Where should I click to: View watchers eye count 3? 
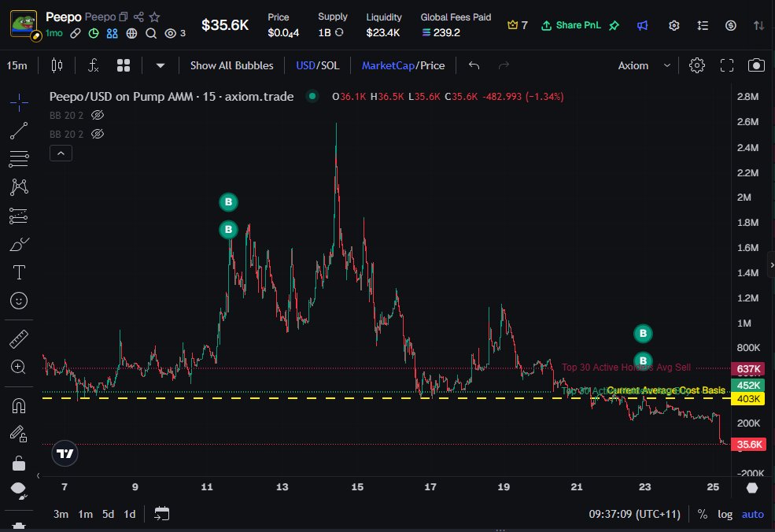(x=175, y=33)
